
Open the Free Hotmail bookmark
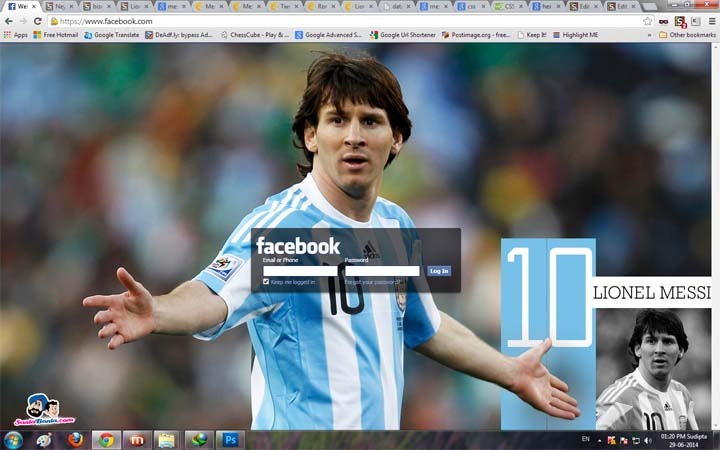[x=56, y=35]
